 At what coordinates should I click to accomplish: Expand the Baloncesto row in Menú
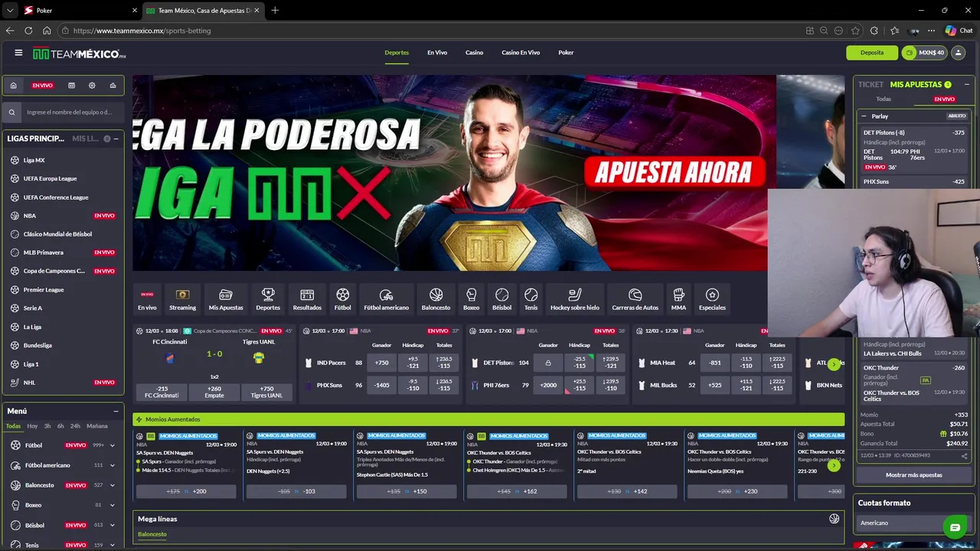coord(113,485)
